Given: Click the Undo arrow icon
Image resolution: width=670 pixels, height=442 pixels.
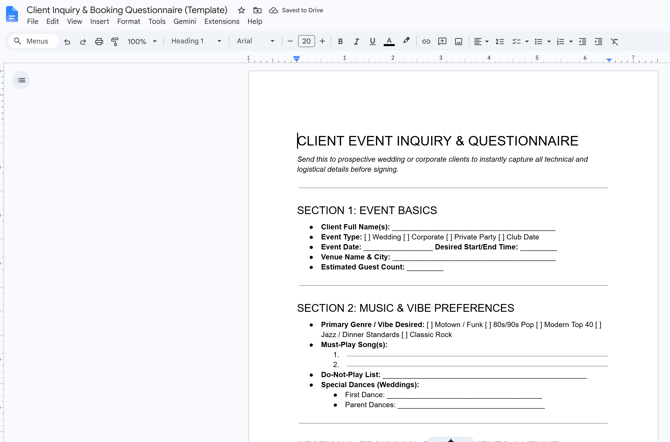Looking at the screenshot, I should (x=67, y=41).
